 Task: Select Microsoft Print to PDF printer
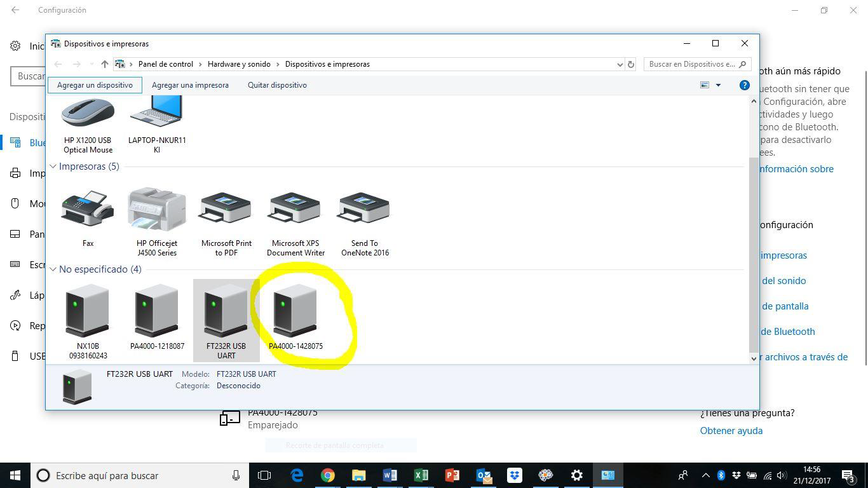[226, 222]
